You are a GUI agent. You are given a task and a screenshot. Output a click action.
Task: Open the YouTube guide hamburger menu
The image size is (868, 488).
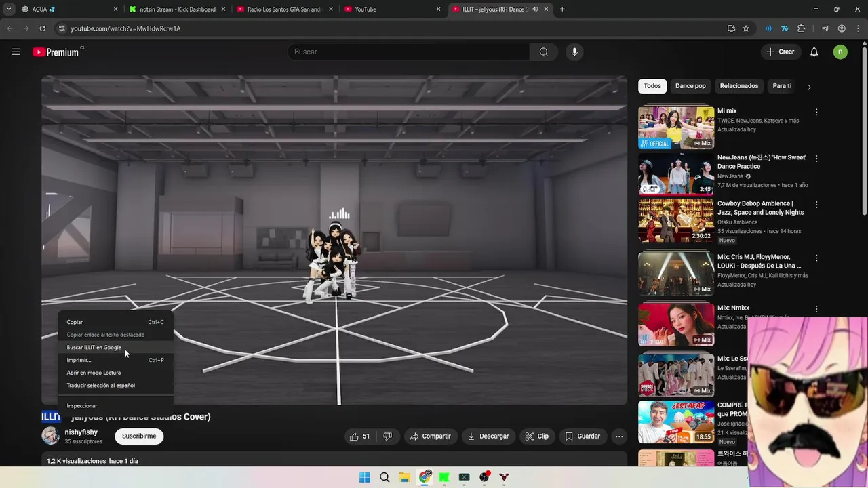[16, 52]
